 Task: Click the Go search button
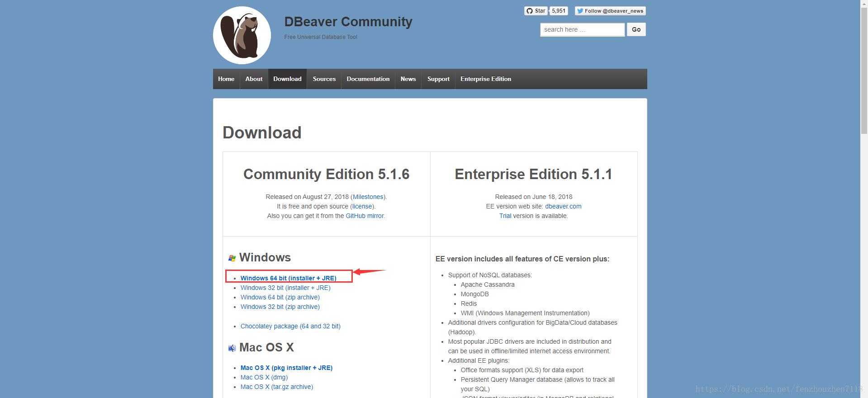point(636,29)
